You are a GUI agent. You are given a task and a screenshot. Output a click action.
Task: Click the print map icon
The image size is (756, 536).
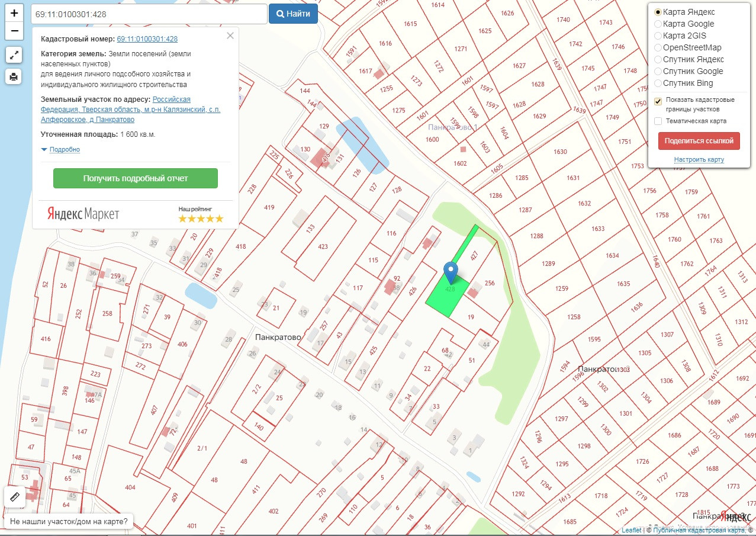pyautogui.click(x=14, y=76)
